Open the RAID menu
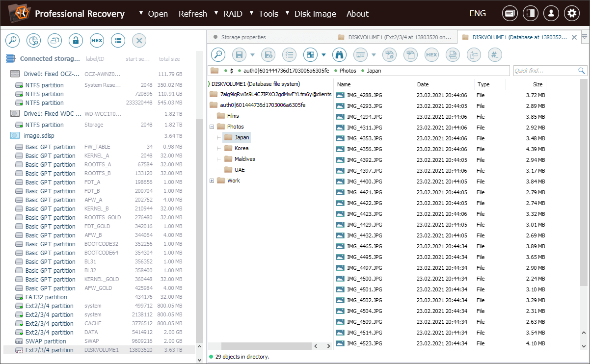 pos(233,14)
